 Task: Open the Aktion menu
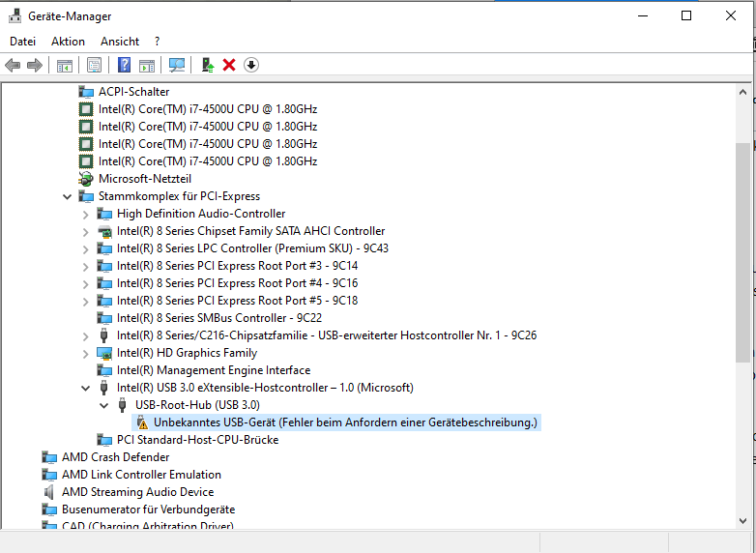coord(68,42)
